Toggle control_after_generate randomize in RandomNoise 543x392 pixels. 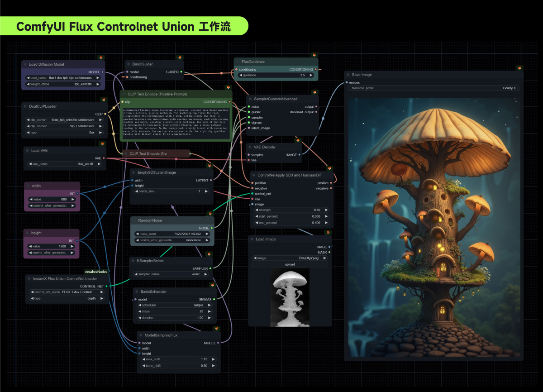click(x=172, y=240)
